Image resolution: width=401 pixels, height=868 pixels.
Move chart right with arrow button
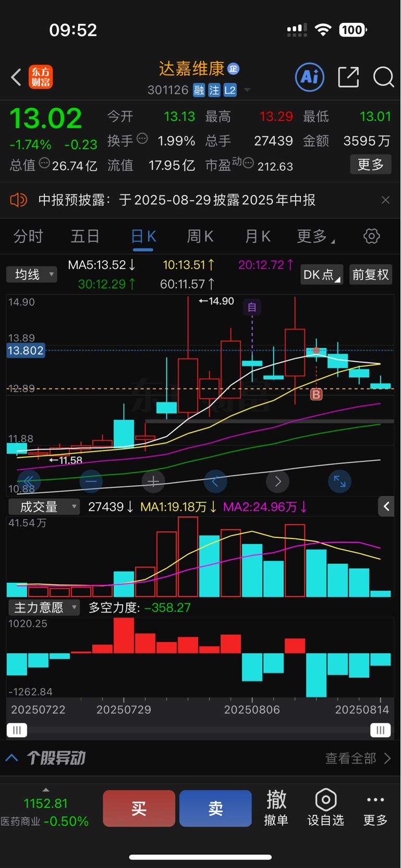(x=277, y=481)
